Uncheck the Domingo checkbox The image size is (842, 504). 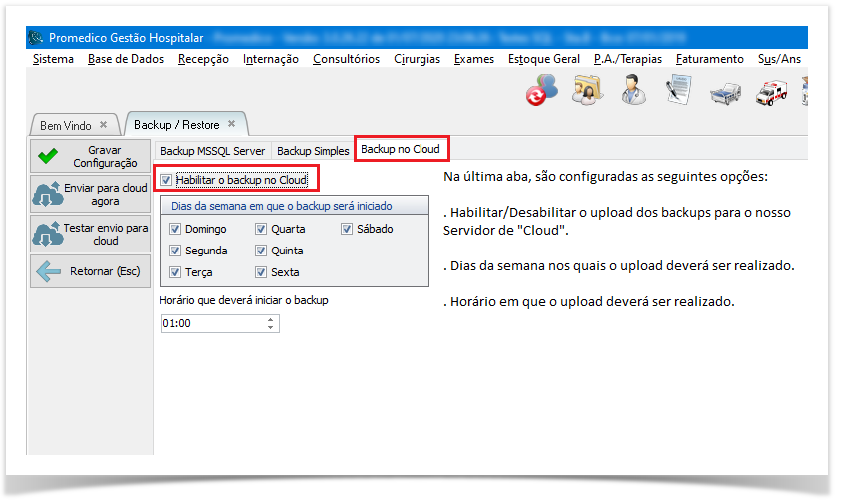(176, 230)
